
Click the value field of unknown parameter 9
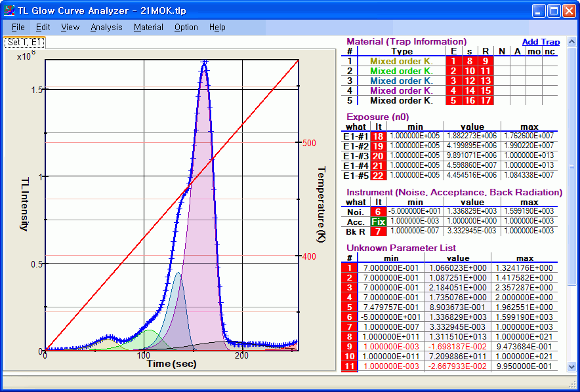coord(457,347)
